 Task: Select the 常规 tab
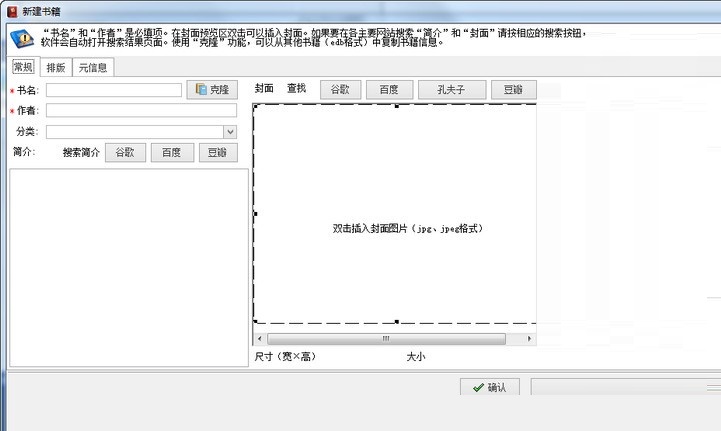pyautogui.click(x=22, y=68)
